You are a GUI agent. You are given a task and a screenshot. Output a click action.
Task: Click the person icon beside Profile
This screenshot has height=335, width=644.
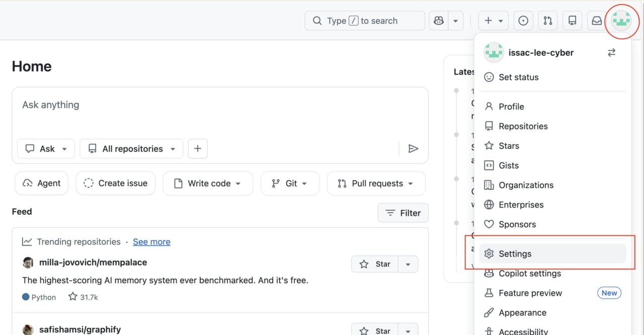point(489,107)
